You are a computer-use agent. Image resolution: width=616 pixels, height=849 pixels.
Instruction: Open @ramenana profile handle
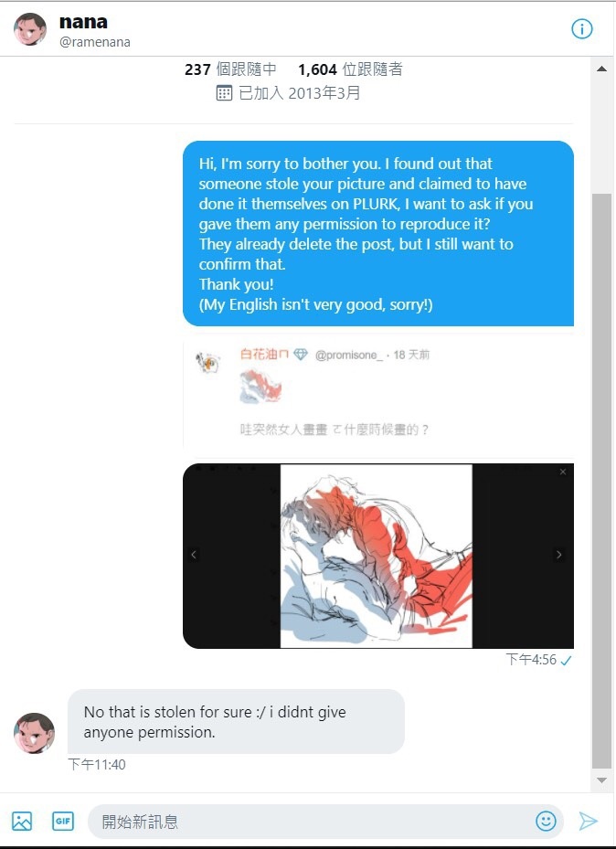[95, 42]
